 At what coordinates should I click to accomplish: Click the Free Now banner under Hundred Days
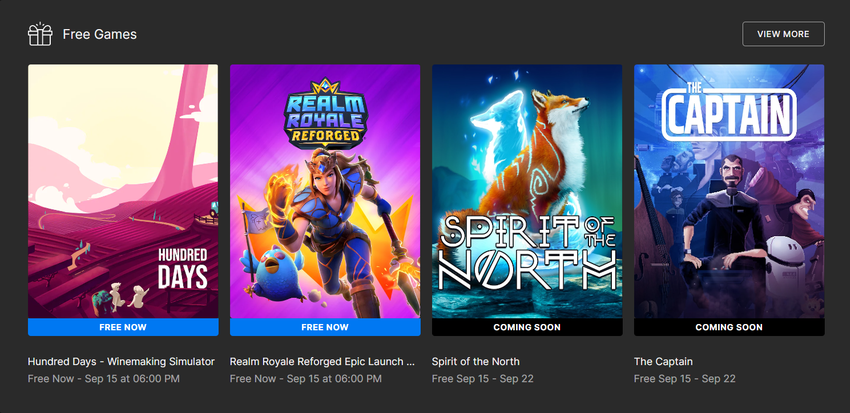123,327
